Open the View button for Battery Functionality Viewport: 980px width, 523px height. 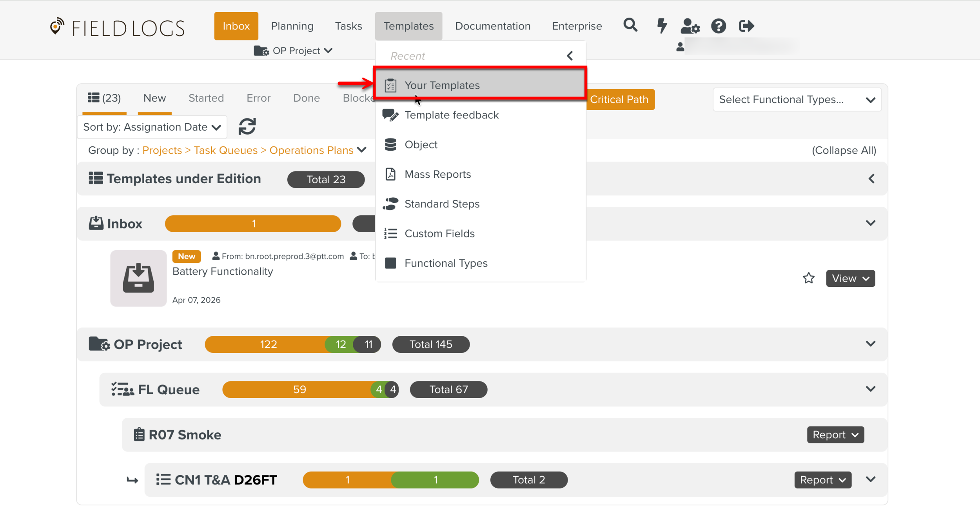(x=850, y=278)
